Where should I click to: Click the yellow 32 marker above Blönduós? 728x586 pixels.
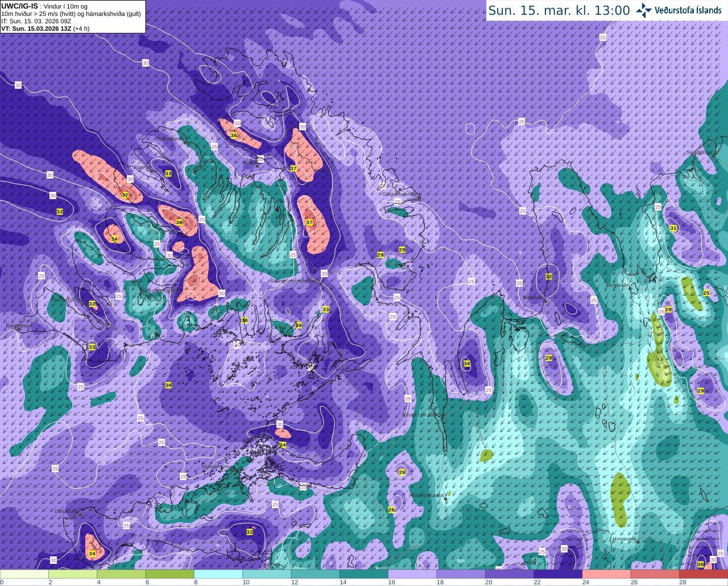[549, 277]
